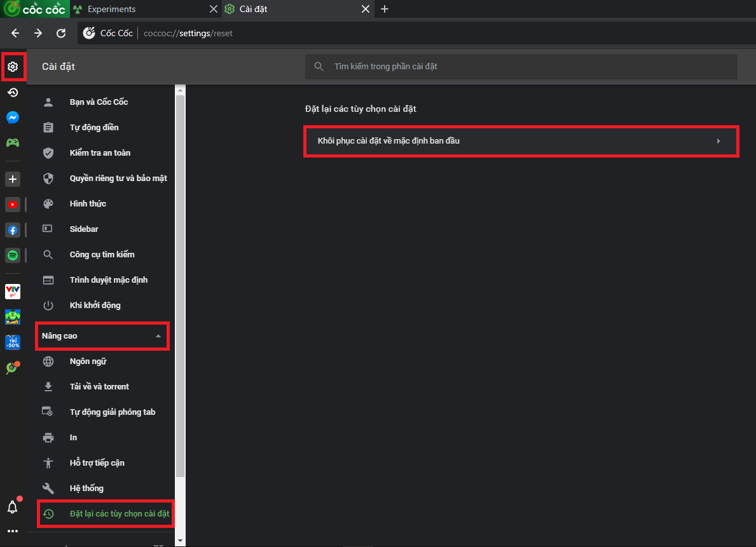The width and height of the screenshot is (756, 547).
Task: Click Đặt lại các tùy chọn cài đặt heading
Action: [x=361, y=109]
